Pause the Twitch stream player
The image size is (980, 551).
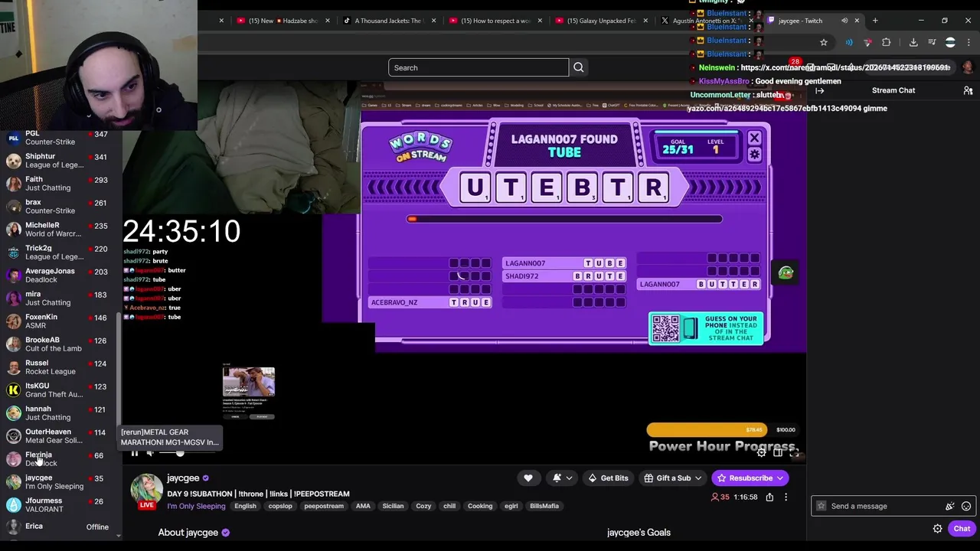tap(135, 453)
